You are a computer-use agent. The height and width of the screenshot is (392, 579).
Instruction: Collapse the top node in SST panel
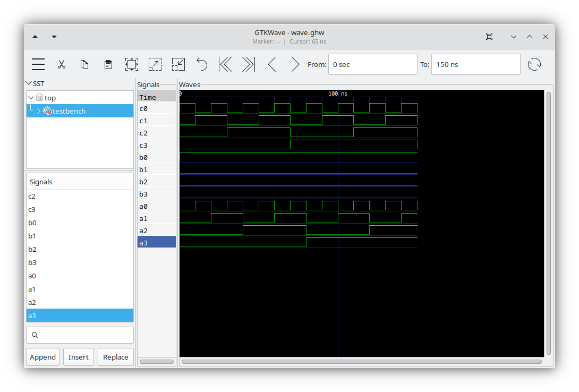point(30,98)
